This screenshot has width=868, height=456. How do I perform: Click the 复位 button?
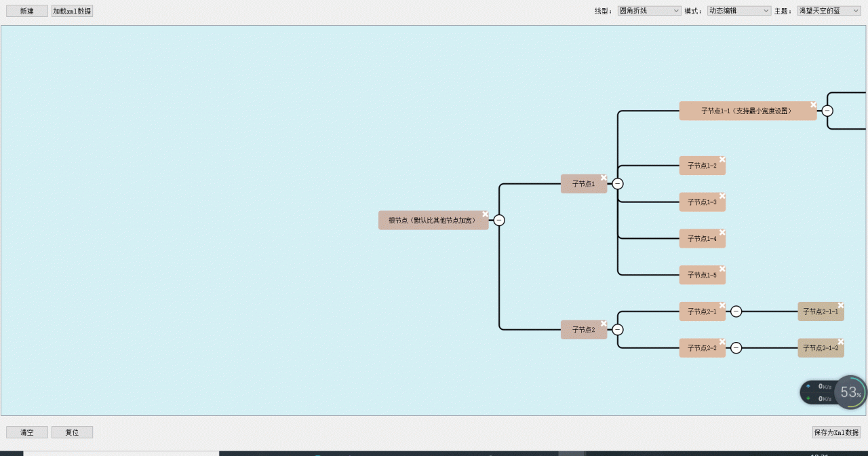pos(72,432)
